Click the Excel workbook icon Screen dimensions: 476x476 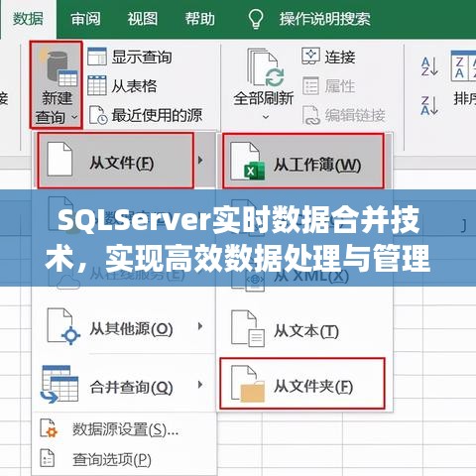pyautogui.click(x=248, y=162)
